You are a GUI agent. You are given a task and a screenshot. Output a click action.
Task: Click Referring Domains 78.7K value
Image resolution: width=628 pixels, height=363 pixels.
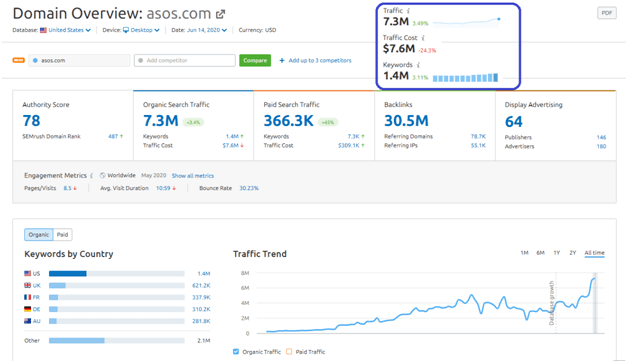click(478, 137)
